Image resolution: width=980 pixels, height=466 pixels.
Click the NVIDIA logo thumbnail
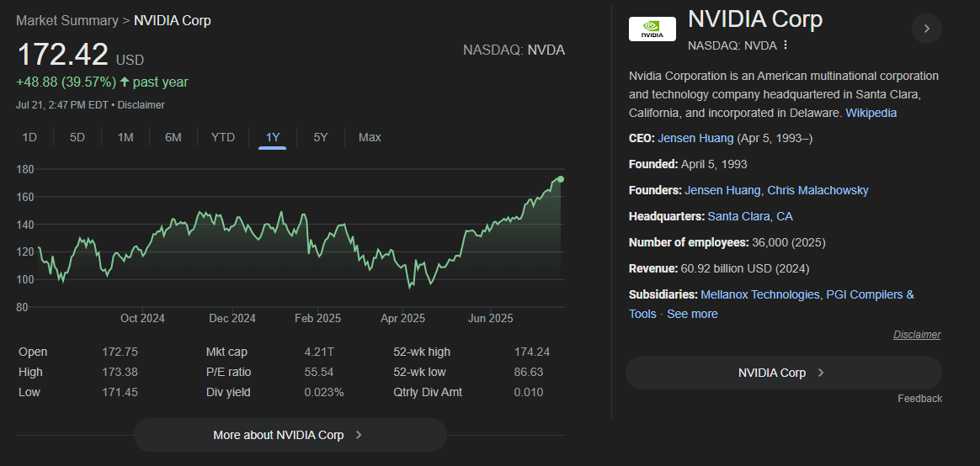pos(652,29)
